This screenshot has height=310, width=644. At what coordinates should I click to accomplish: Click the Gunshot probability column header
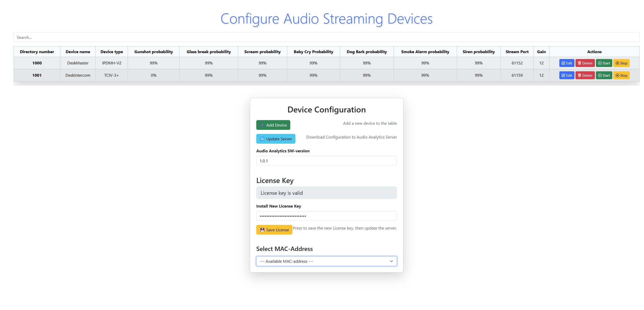(153, 52)
